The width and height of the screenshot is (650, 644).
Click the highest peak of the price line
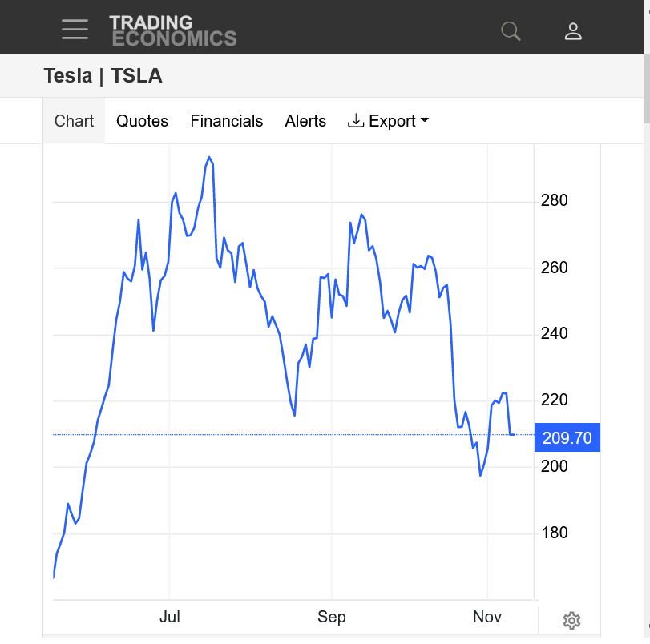click(209, 157)
